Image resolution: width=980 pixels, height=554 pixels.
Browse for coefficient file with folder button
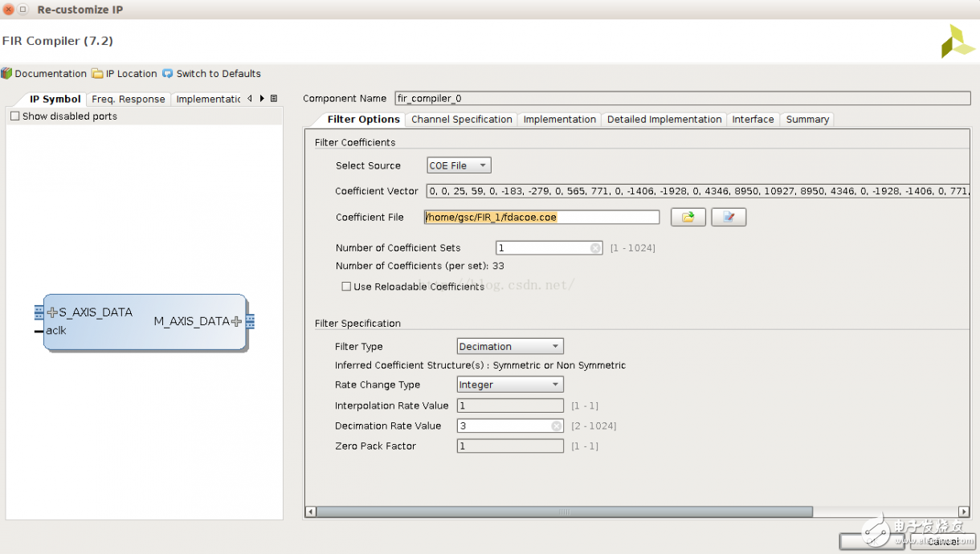point(688,217)
